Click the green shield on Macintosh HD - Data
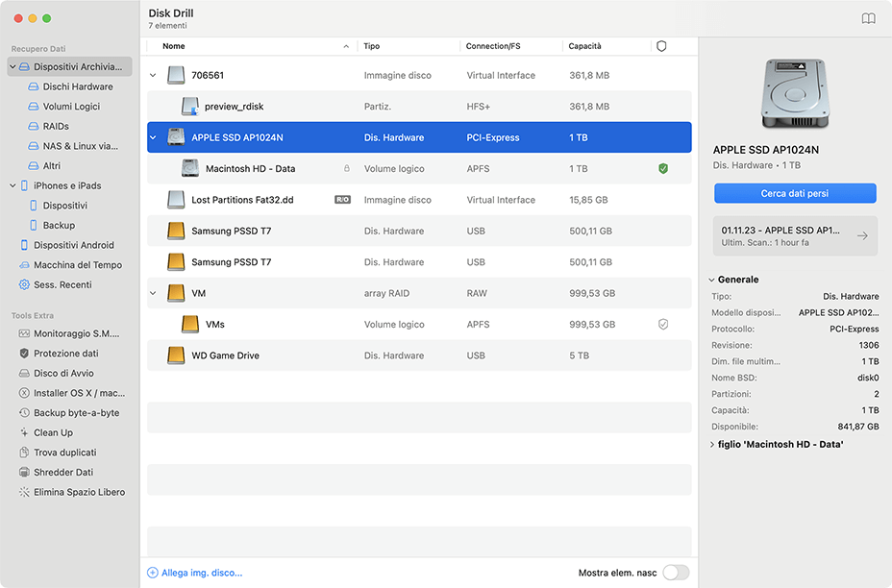The image size is (892, 588). tap(662, 168)
